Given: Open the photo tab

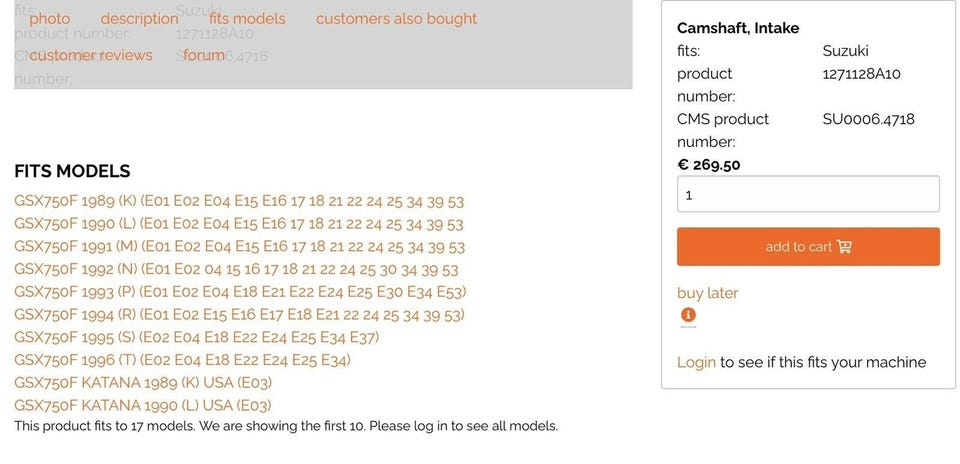Looking at the screenshot, I should coord(50,19).
